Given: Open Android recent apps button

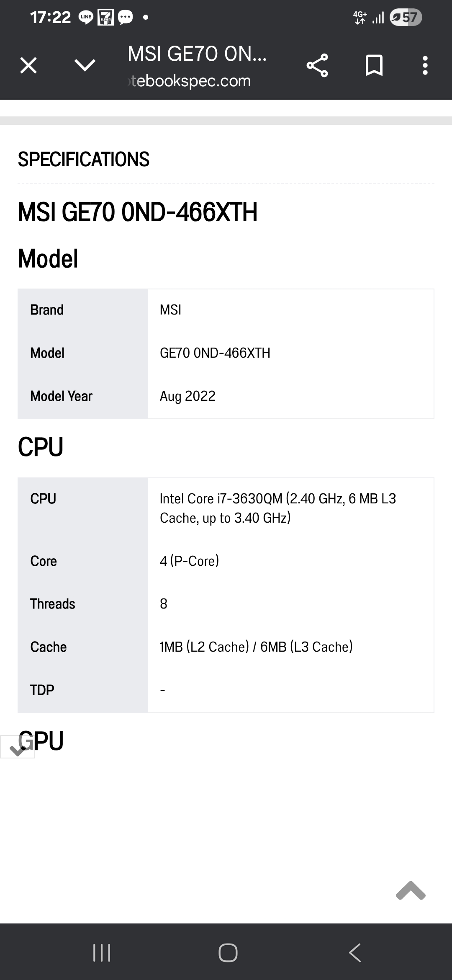Looking at the screenshot, I should [x=102, y=952].
